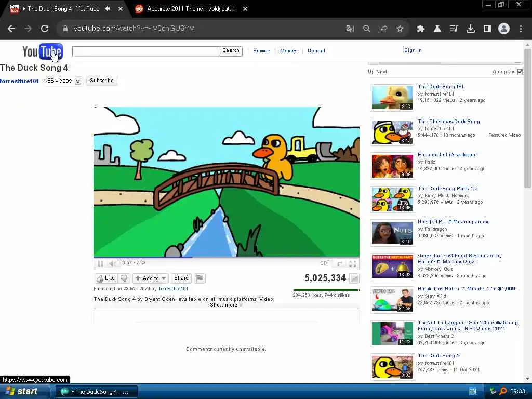Screen dimensions: 532x399
Task: Like the video with the Like button
Action: 106,278
